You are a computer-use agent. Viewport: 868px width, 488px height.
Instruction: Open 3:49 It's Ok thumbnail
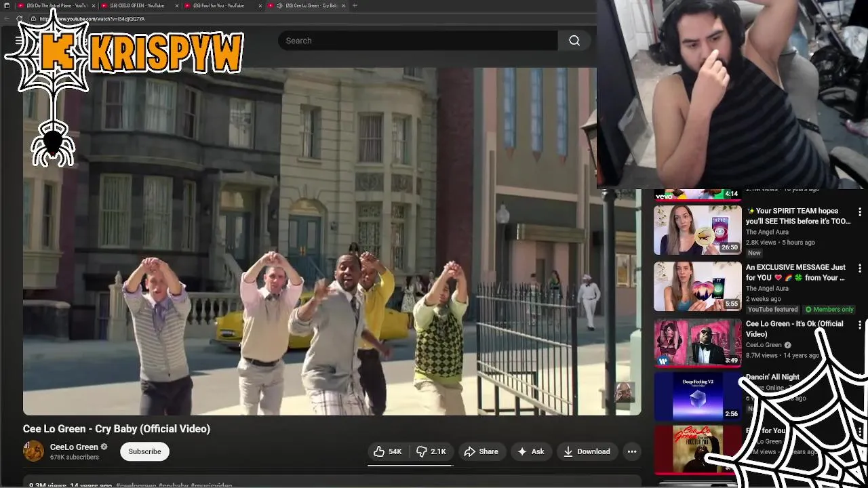click(x=697, y=343)
